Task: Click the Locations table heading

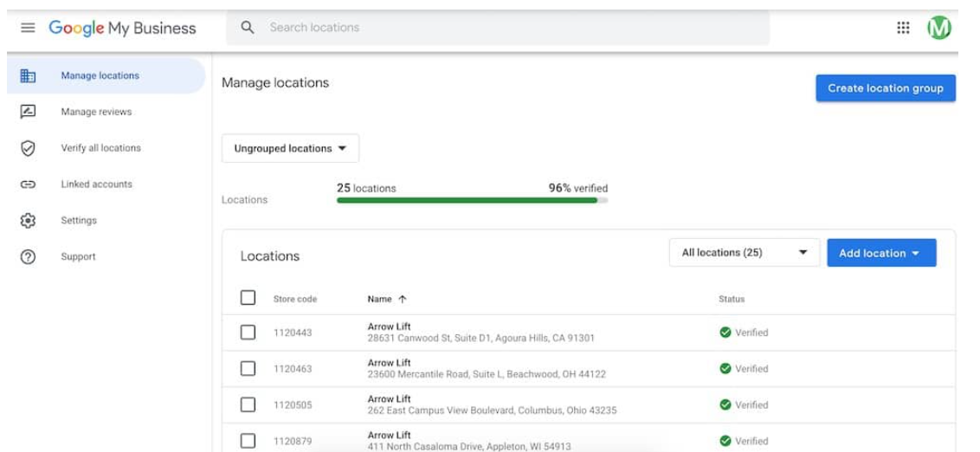Action: tap(270, 256)
